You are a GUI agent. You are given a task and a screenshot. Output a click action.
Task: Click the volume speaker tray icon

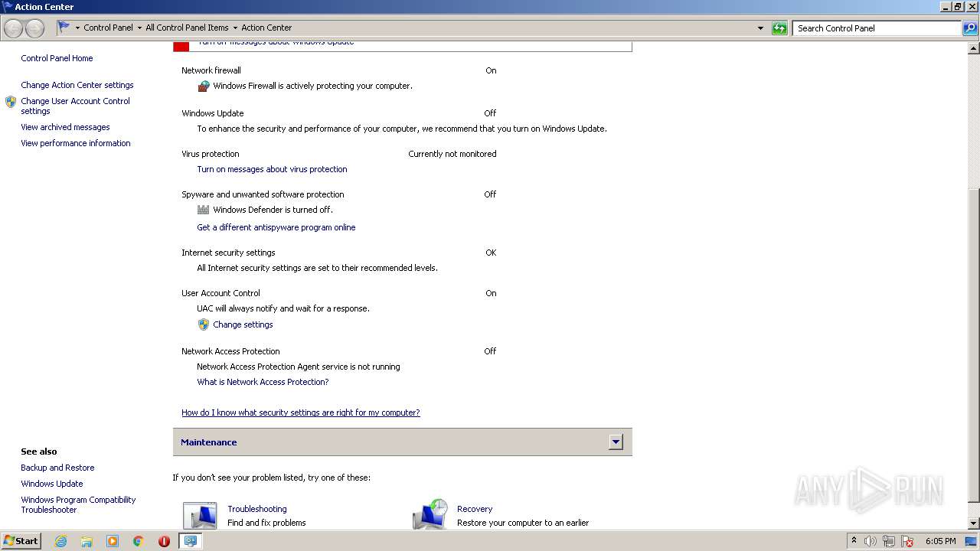(x=871, y=541)
